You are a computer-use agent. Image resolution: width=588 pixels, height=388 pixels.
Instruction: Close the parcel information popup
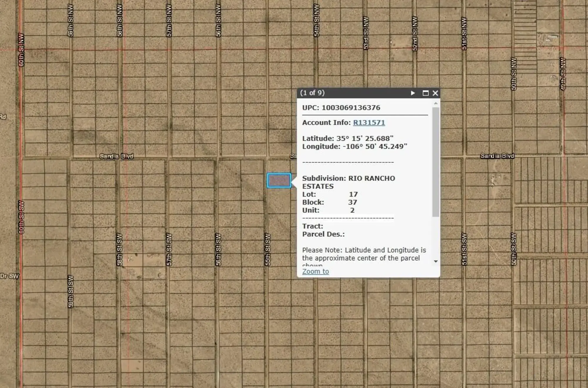(435, 93)
